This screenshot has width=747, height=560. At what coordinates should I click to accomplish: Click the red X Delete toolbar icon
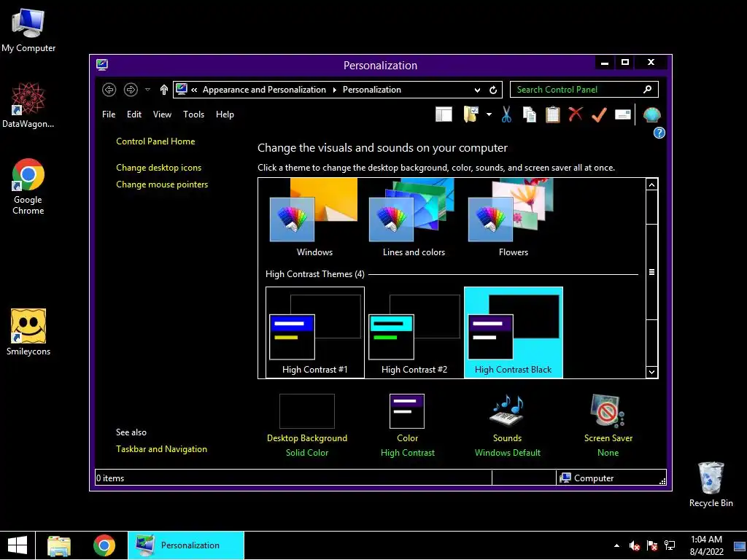[x=576, y=114]
